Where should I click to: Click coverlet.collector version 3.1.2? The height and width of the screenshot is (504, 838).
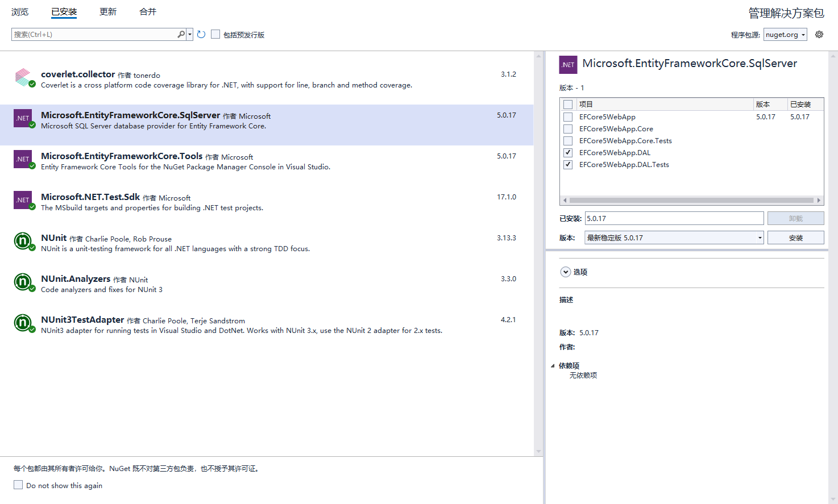pyautogui.click(x=508, y=74)
